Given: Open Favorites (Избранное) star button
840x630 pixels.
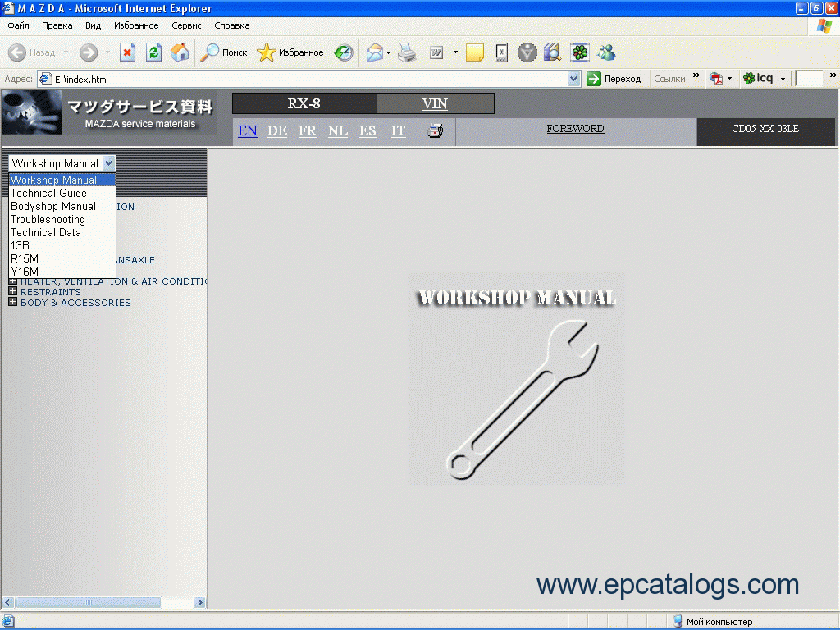Looking at the screenshot, I should 290,52.
